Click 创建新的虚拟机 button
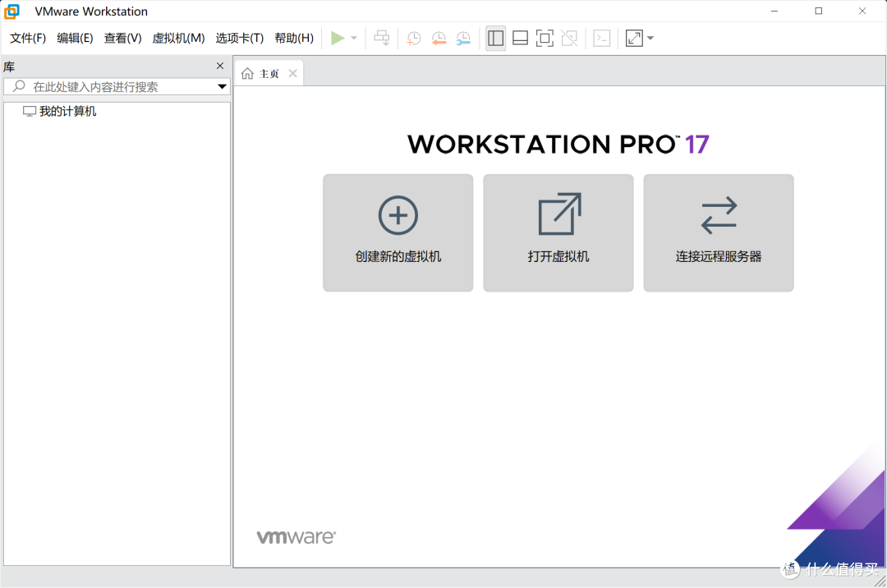Screen dimensions: 887x588 pyautogui.click(x=398, y=233)
